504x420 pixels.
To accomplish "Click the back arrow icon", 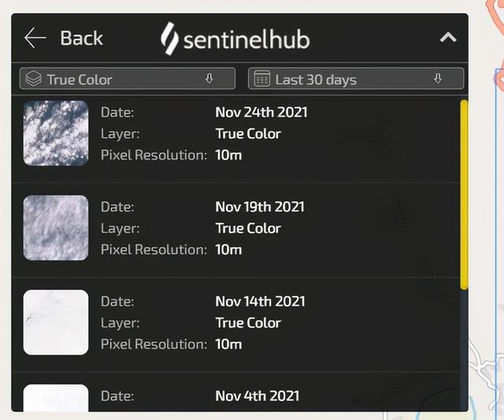I will [35, 38].
